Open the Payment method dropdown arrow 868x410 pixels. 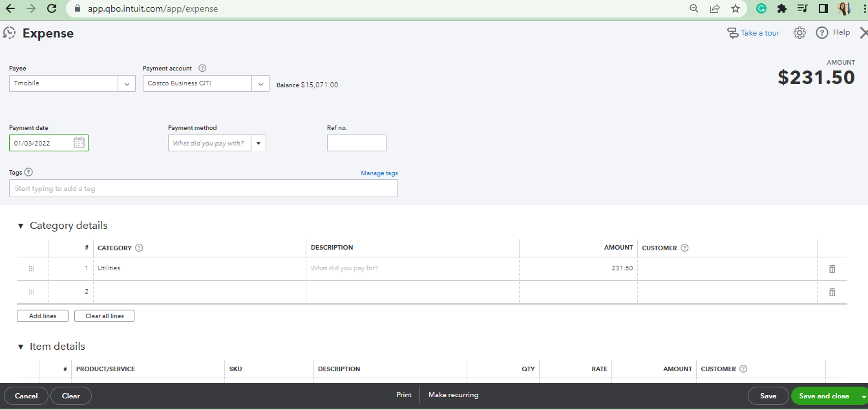259,144
